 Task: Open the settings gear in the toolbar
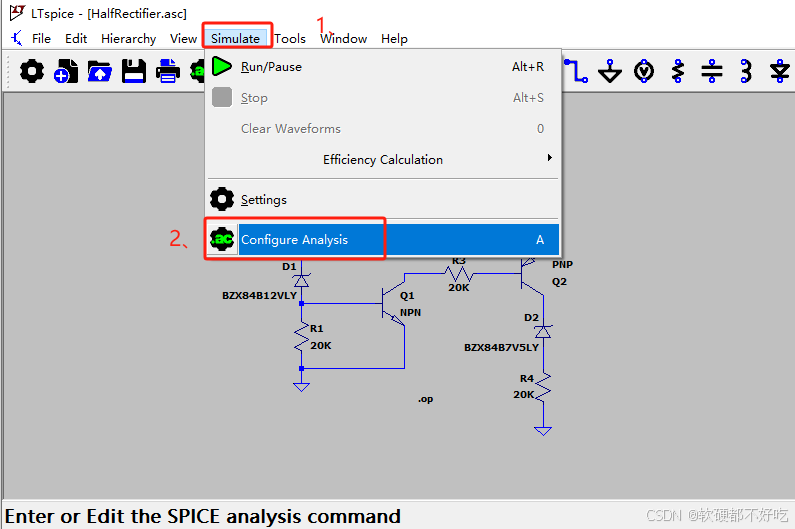point(31,71)
